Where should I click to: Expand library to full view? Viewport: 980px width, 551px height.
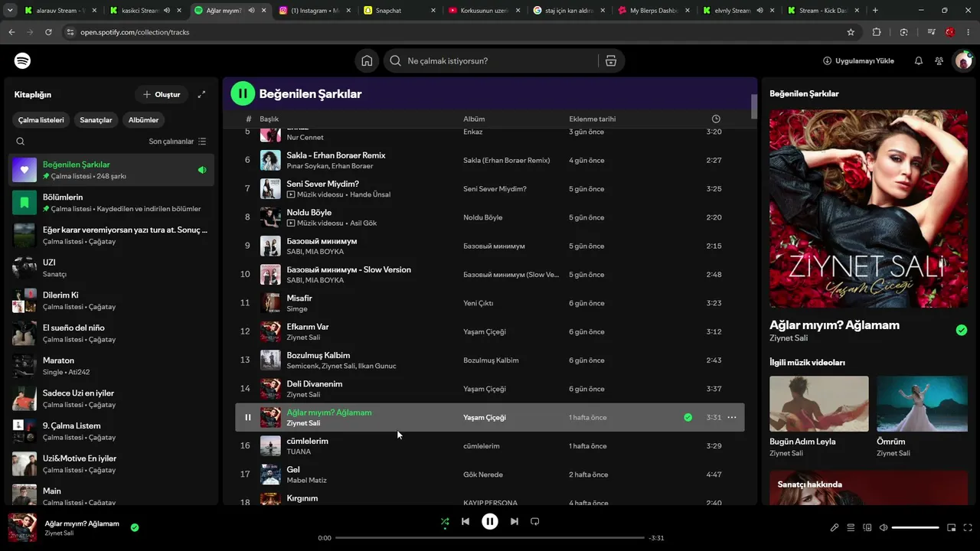pyautogui.click(x=201, y=94)
